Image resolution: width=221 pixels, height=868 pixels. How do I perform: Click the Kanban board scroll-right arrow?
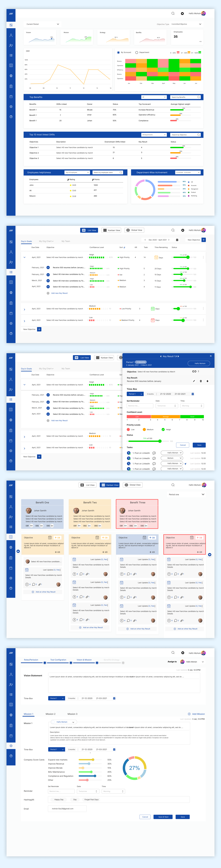point(210,555)
